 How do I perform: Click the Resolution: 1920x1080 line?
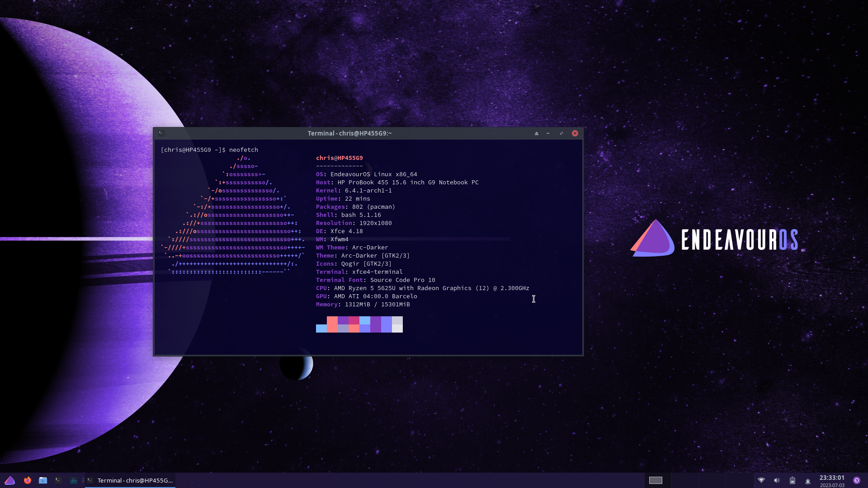tap(354, 223)
